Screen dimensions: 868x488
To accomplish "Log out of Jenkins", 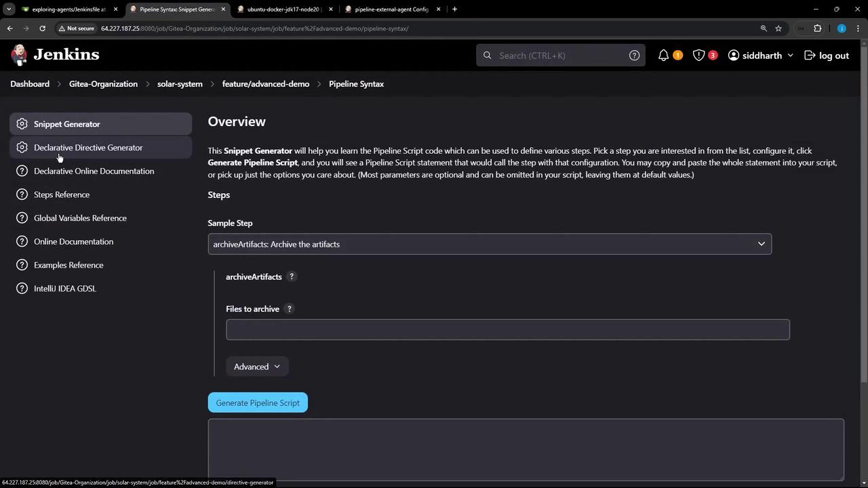I will (827, 56).
